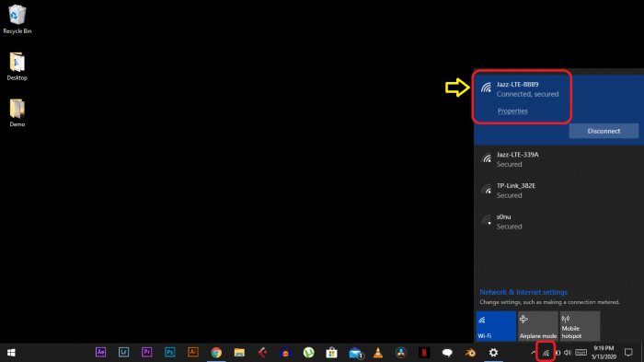Open Properties of Jazz-LTE-B8B9

tap(512, 111)
